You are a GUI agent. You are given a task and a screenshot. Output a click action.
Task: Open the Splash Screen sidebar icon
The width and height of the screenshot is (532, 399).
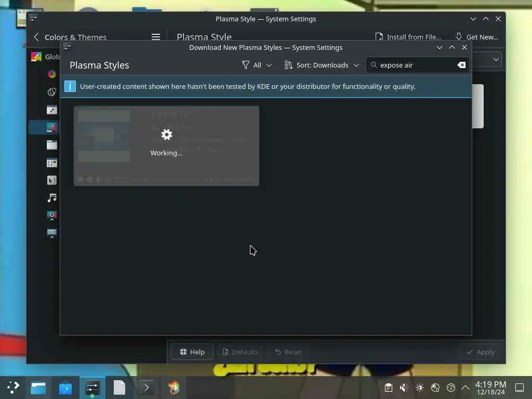tap(51, 216)
